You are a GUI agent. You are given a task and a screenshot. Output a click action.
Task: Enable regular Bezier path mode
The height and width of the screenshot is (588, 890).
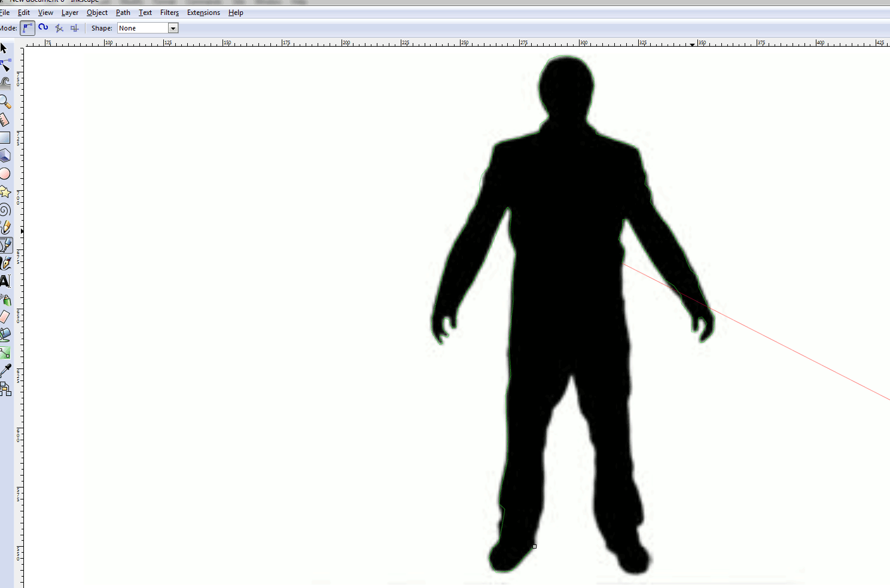pos(28,28)
